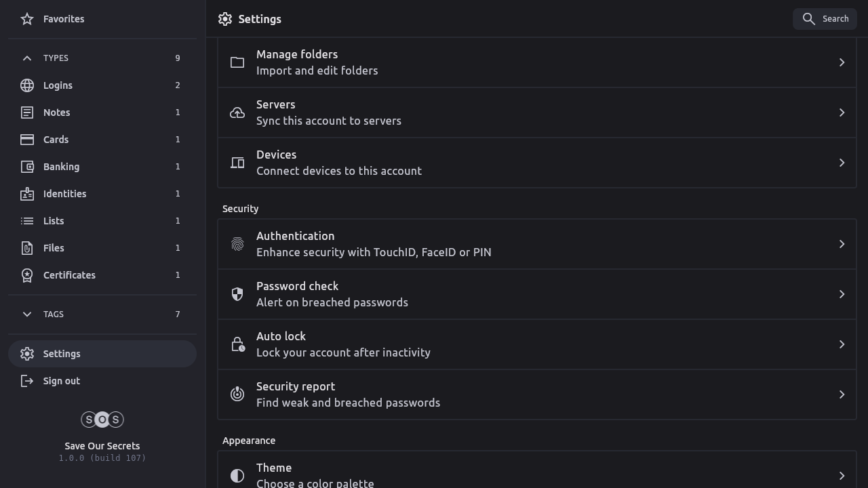The height and width of the screenshot is (488, 868).
Task: Click the Search button
Action: click(825, 19)
